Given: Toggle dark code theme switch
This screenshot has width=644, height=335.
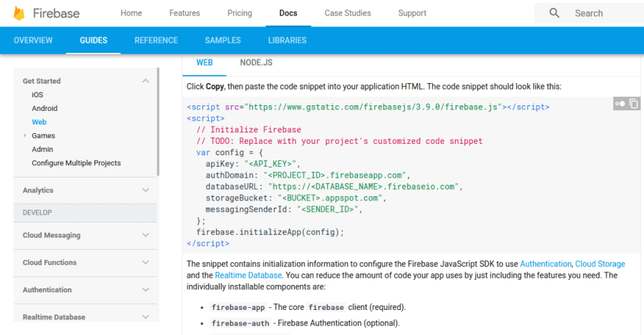Looking at the screenshot, I should point(620,104).
